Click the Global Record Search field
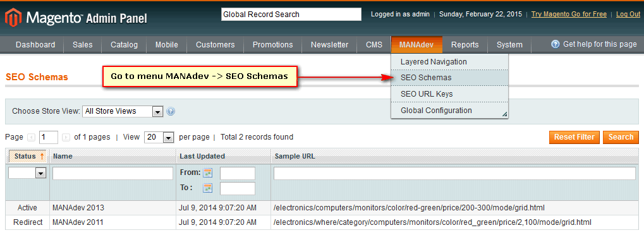 pos(291,15)
